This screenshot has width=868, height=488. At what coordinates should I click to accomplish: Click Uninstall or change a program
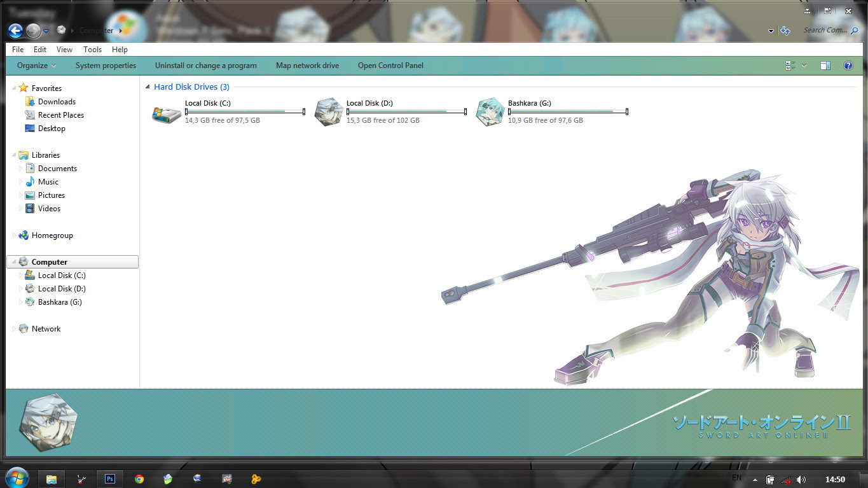pos(206,66)
